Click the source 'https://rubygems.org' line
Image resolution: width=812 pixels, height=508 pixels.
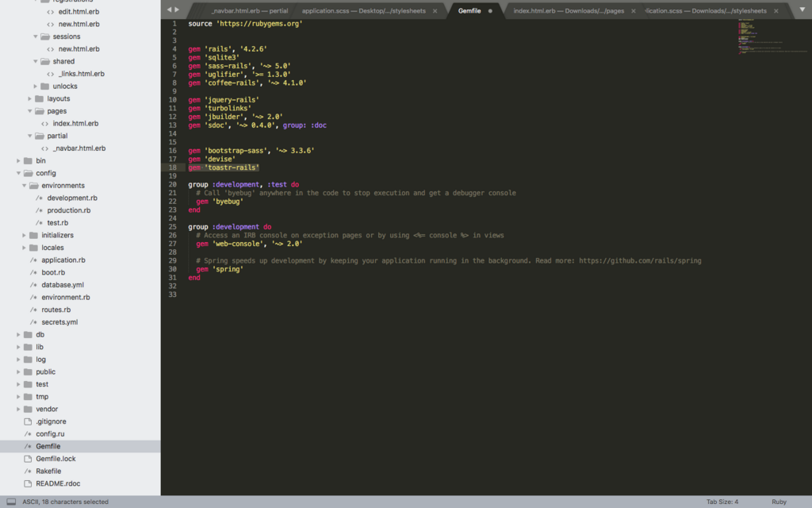point(245,24)
